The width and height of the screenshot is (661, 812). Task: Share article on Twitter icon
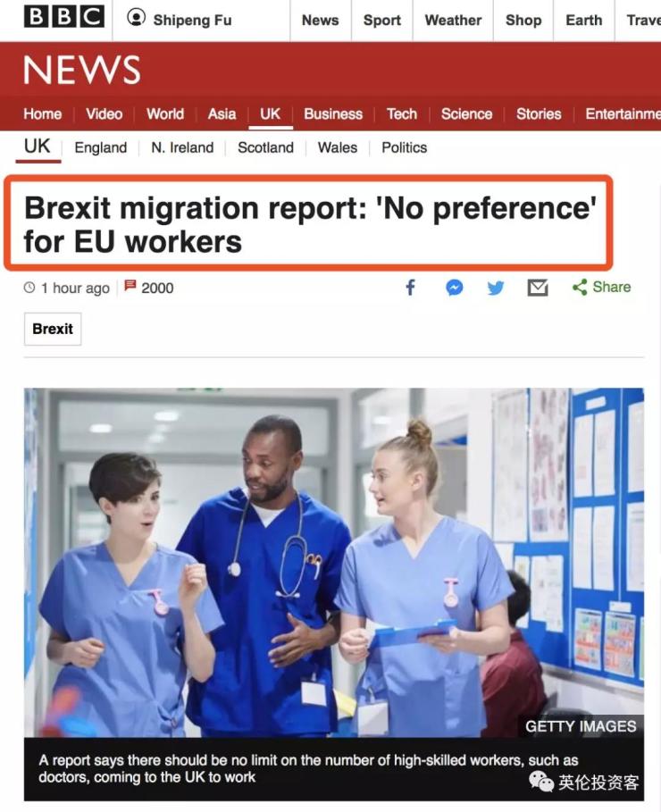[496, 288]
